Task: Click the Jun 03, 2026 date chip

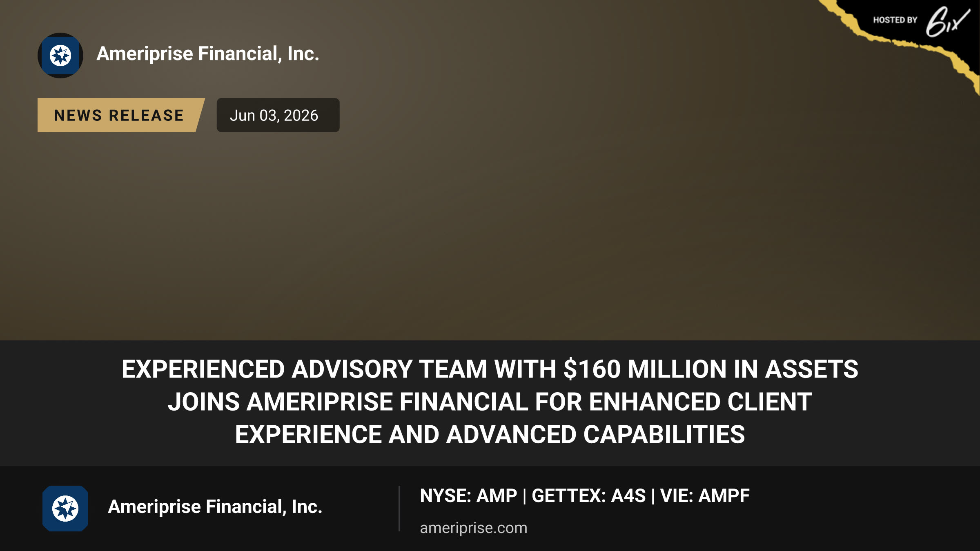Action: click(x=278, y=115)
